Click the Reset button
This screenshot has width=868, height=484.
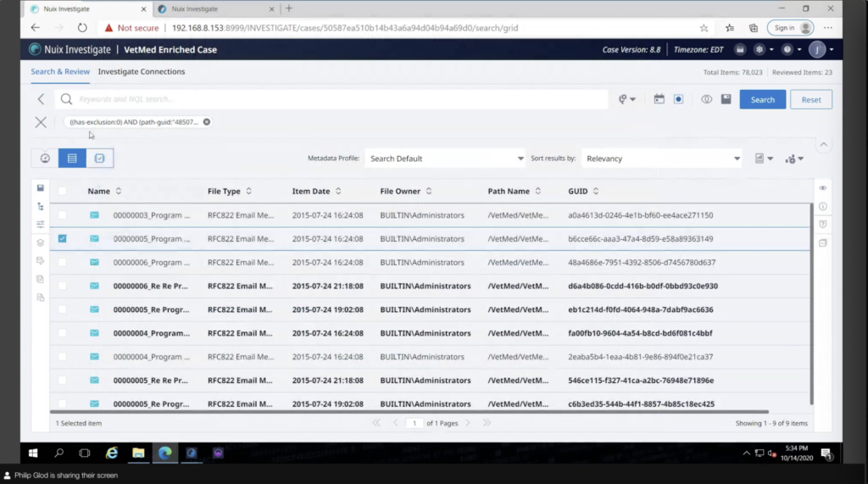pyautogui.click(x=811, y=100)
